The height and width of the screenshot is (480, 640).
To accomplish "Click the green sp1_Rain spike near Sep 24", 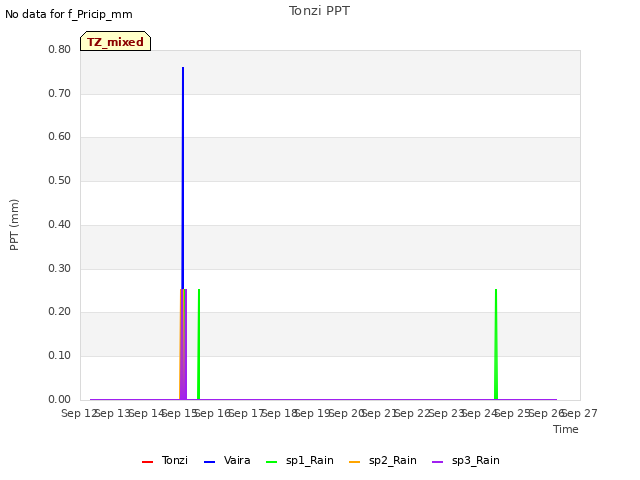I will point(496,344).
